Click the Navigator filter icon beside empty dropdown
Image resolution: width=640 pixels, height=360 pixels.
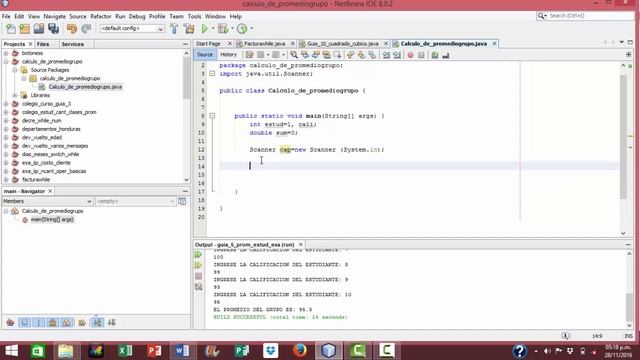tap(182, 201)
